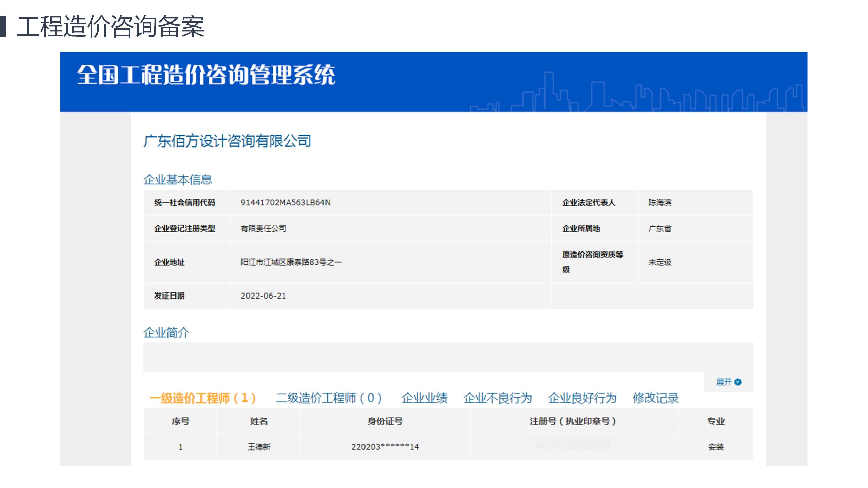Click the blue arrow icon beside 展开
868x488 pixels.
coord(738,382)
